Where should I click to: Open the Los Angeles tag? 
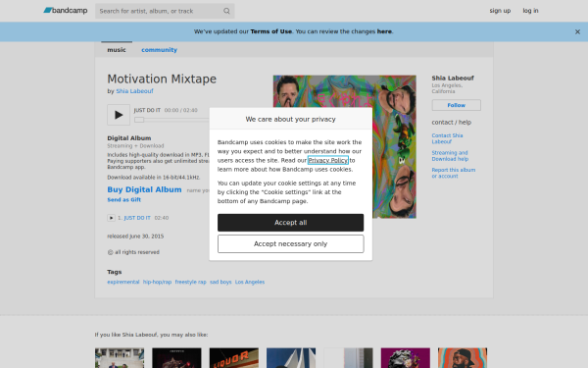click(x=250, y=282)
